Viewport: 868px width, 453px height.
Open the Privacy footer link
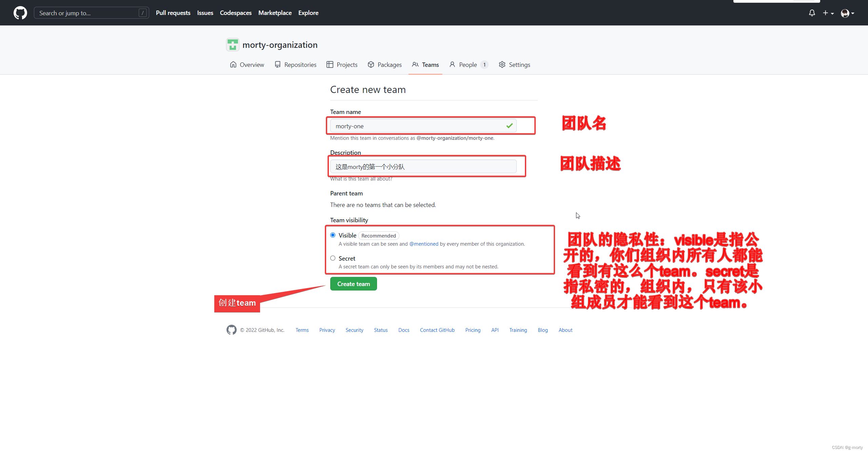(x=327, y=330)
